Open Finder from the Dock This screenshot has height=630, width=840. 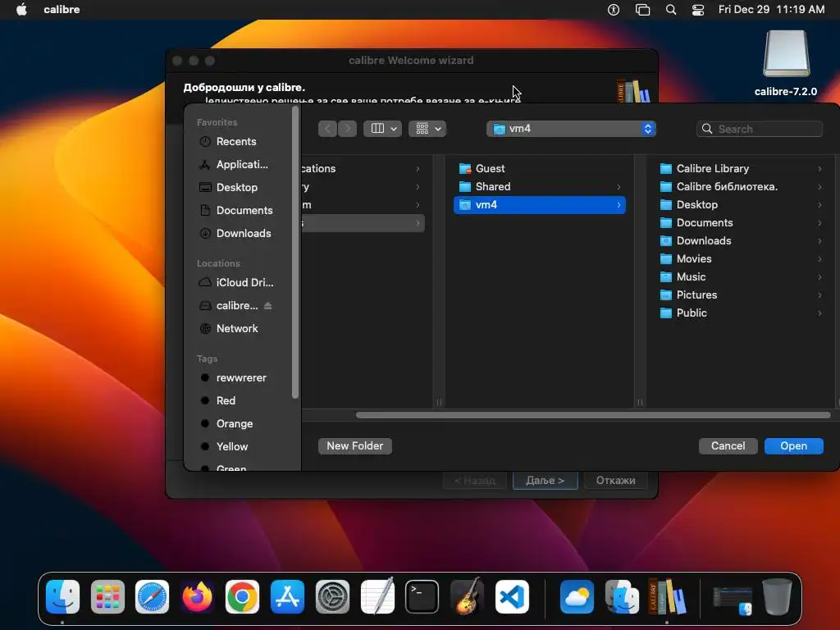tap(62, 597)
